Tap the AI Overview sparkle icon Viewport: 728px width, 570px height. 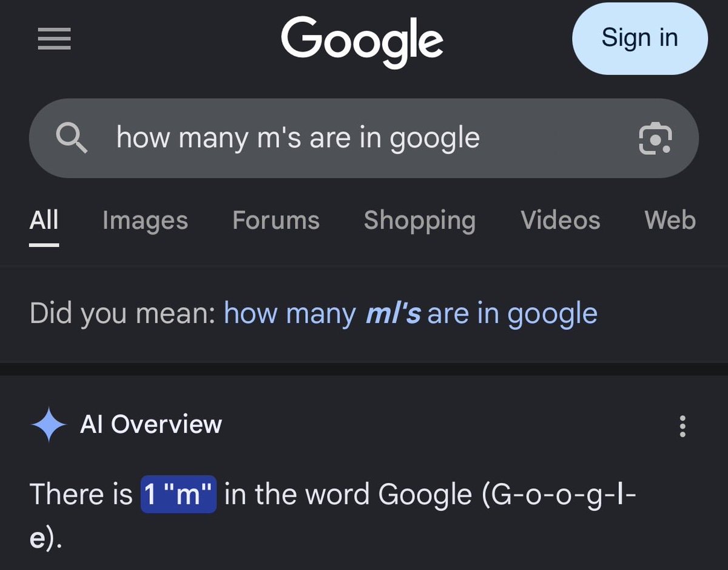pos(49,425)
